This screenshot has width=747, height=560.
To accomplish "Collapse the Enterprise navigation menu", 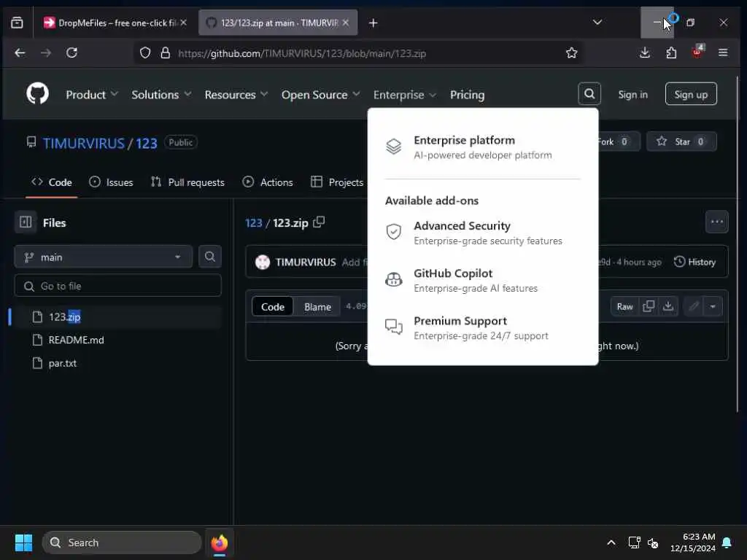I will [404, 95].
